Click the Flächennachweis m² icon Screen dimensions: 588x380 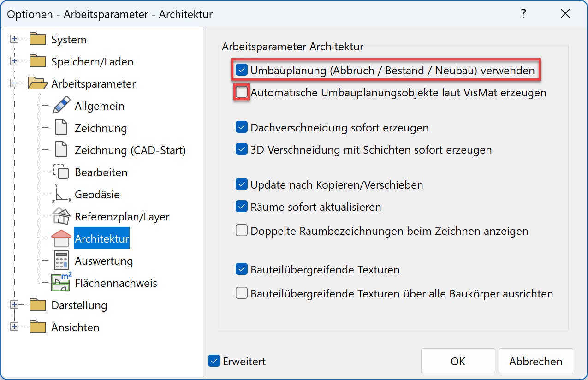point(61,283)
